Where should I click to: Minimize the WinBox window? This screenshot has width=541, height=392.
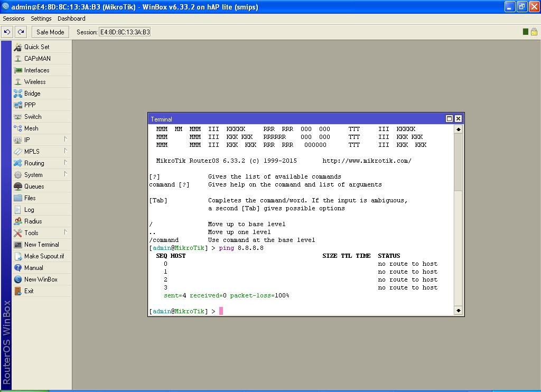coord(510,6)
